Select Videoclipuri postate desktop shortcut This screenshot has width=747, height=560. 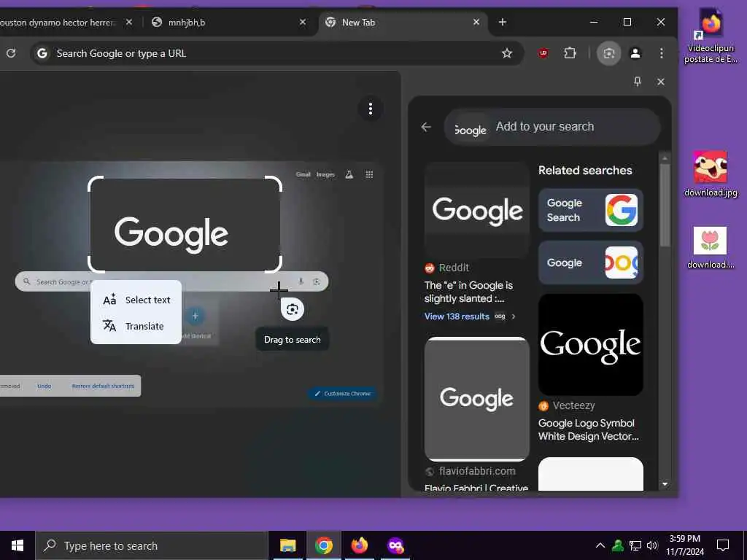tap(711, 36)
